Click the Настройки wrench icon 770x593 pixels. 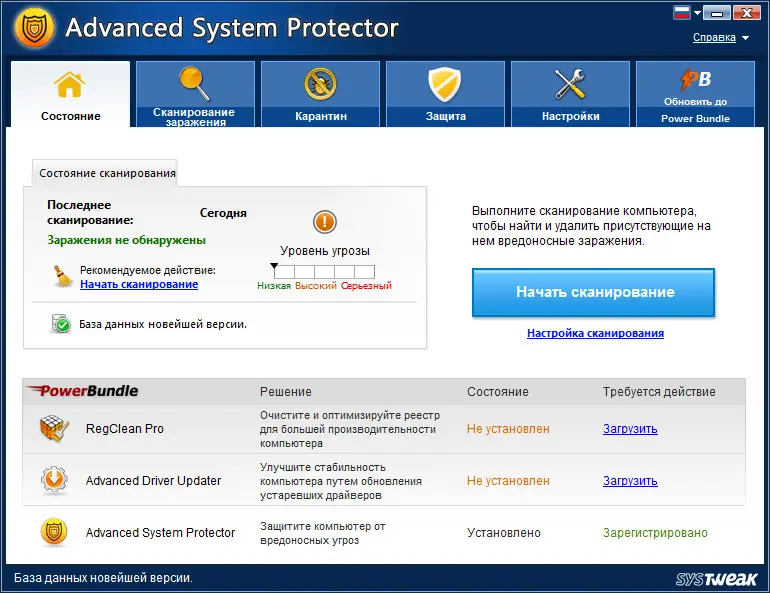click(570, 84)
